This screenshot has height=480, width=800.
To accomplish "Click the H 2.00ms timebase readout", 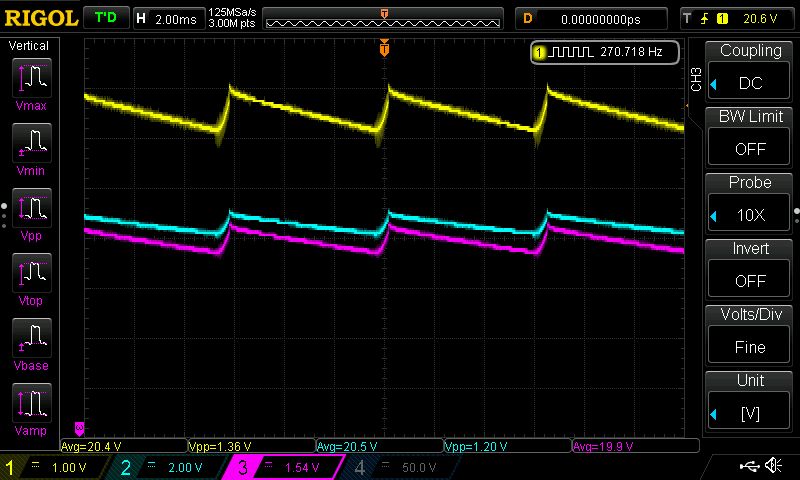I will 168,19.
